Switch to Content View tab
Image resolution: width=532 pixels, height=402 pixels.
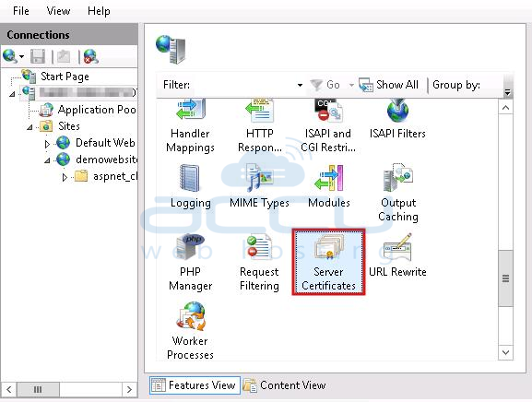pyautogui.click(x=285, y=385)
